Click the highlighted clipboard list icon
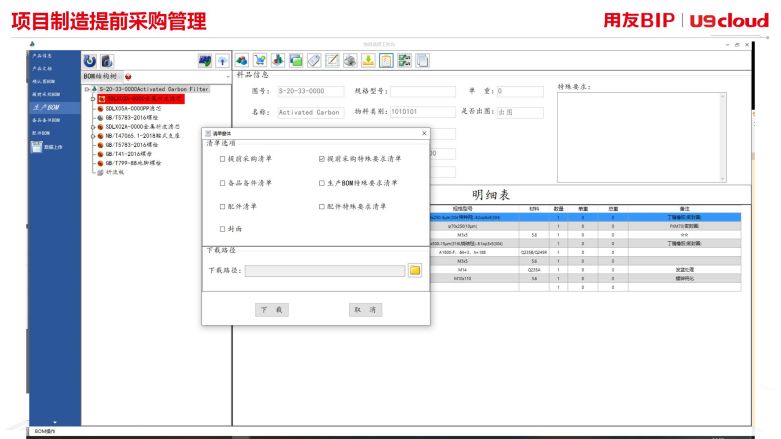The image size is (781, 439). (x=386, y=61)
